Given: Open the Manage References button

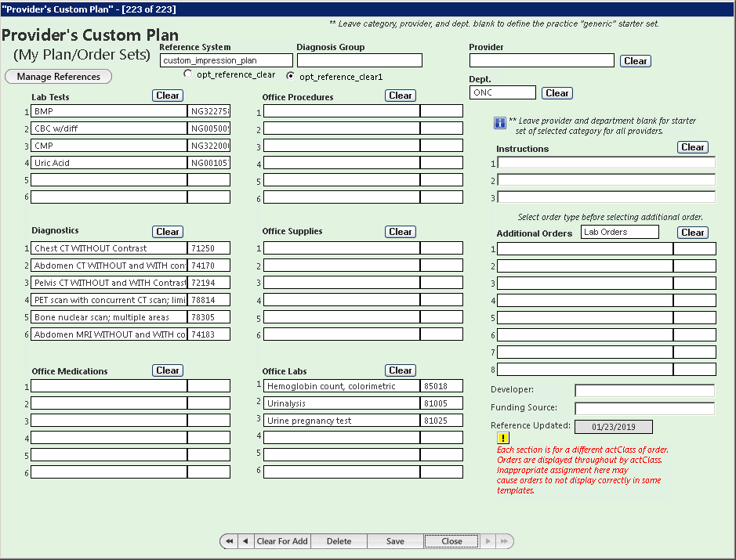Looking at the screenshot, I should point(58,77).
